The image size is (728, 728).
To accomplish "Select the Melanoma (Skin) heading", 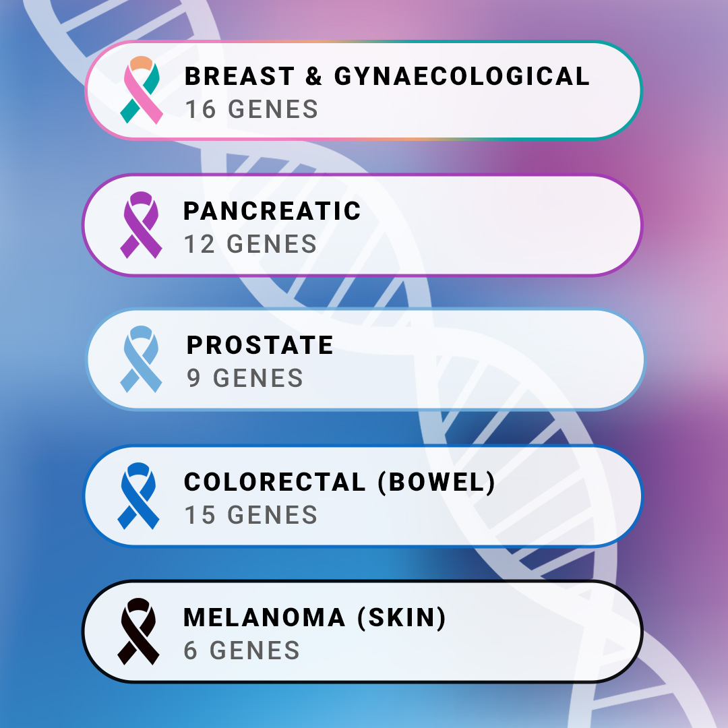I will coord(315,617).
